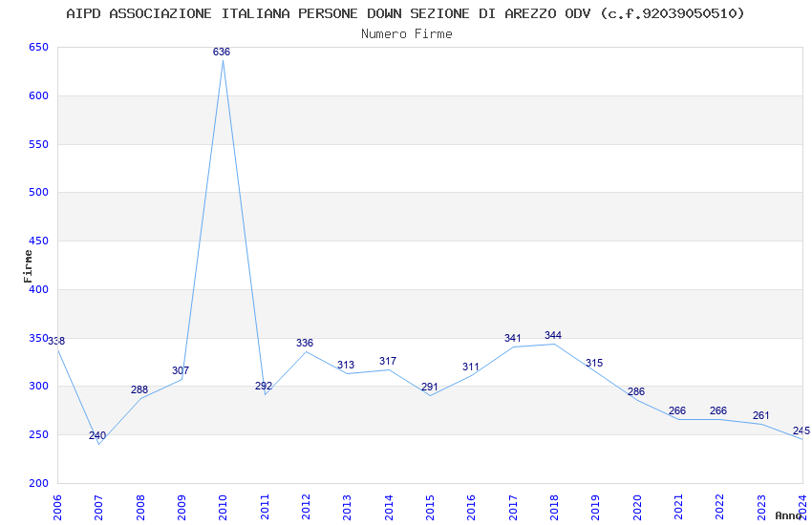Click data label 245 for 2024
812x525 pixels.
pos(801,430)
